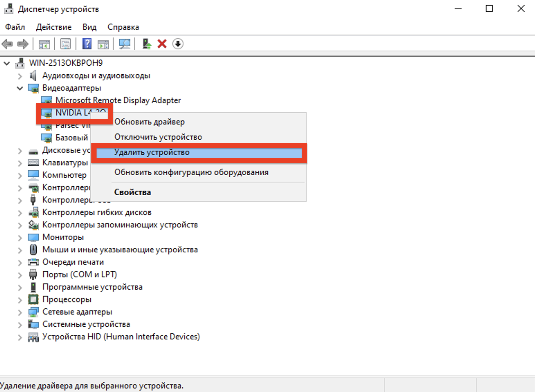Select the Системные устройства label
The image size is (535, 392).
pos(86,324)
